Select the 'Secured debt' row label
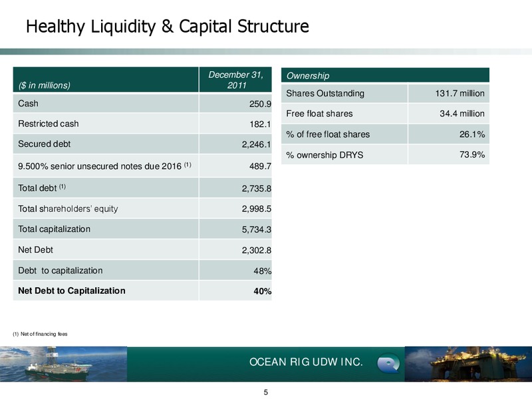 (44, 144)
